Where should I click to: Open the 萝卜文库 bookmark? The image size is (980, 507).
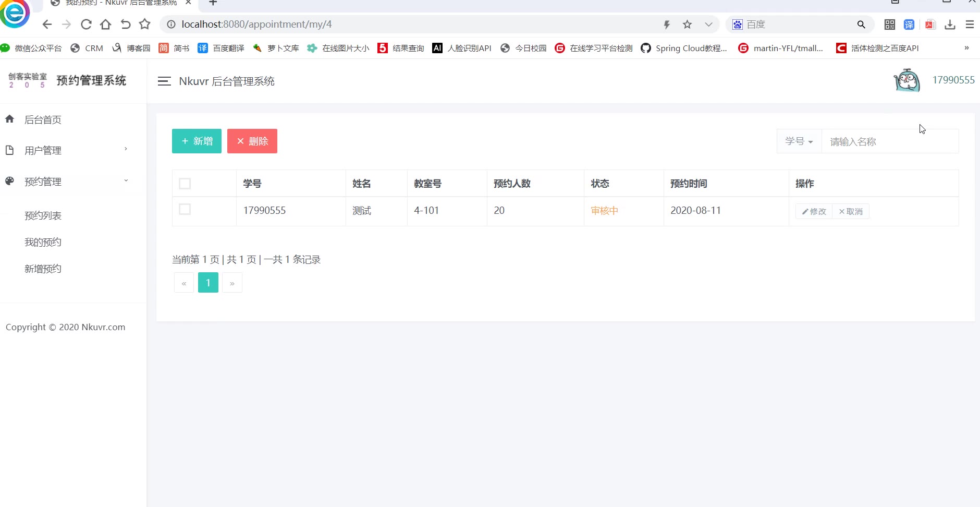(276, 48)
